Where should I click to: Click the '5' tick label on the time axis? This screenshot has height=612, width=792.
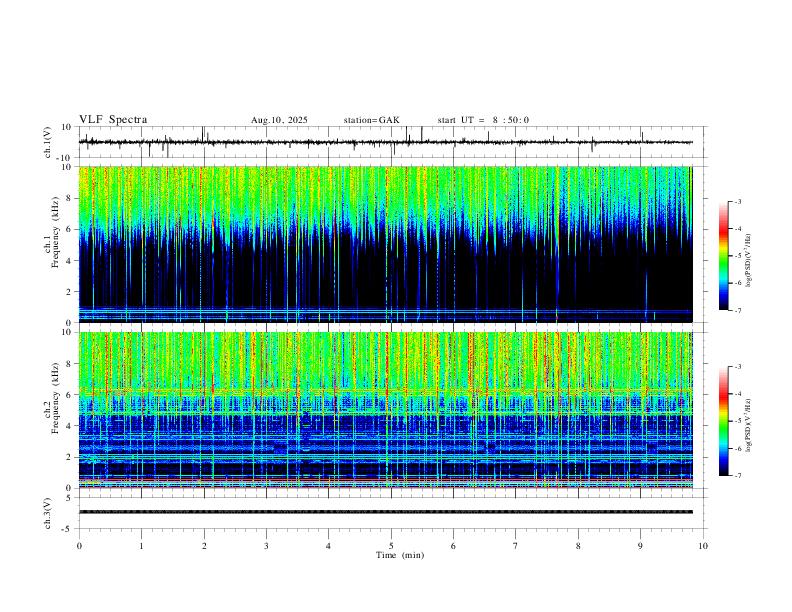[x=391, y=546]
